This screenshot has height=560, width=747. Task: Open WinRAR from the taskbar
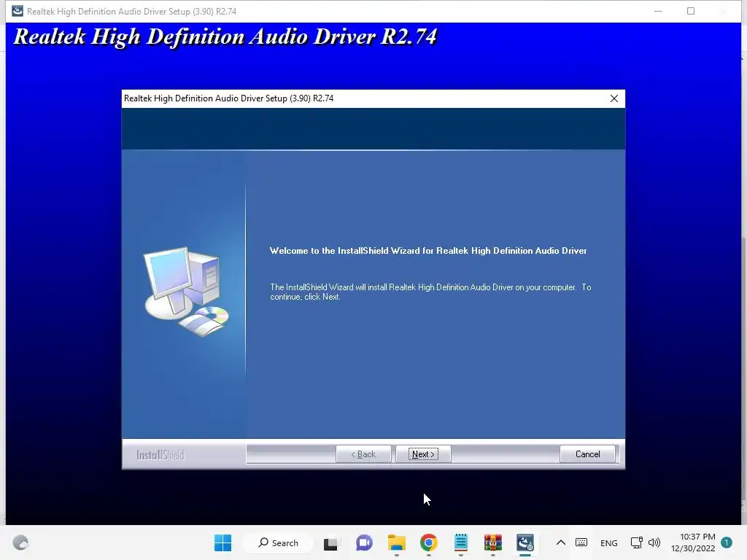(493, 542)
